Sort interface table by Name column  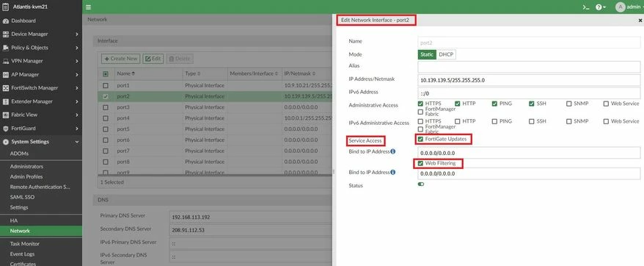[x=125, y=73]
